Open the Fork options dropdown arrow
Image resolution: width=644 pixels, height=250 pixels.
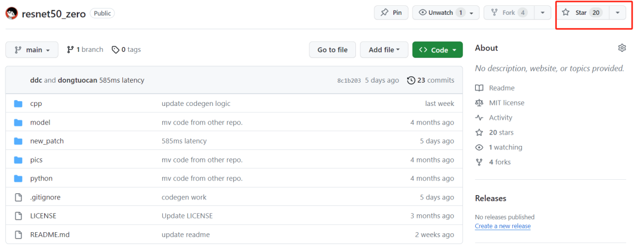click(543, 12)
